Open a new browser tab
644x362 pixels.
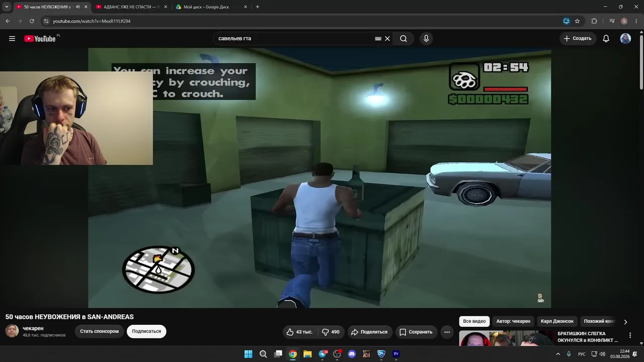pyautogui.click(x=258, y=7)
